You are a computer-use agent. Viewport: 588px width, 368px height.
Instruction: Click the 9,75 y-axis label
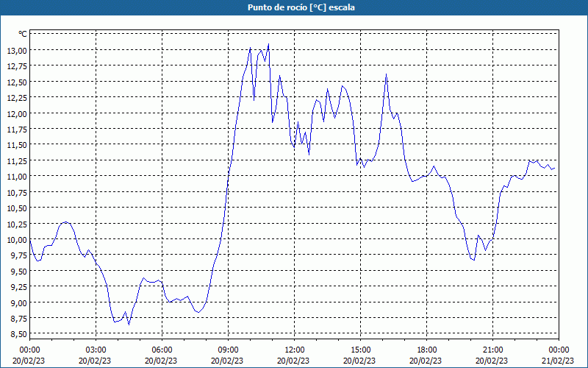tap(19, 255)
